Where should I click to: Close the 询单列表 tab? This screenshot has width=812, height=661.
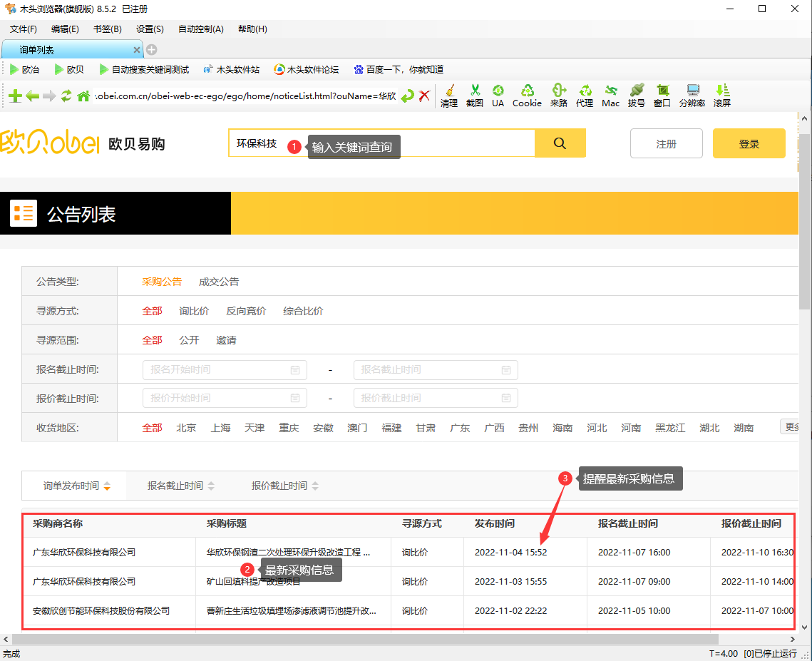(x=137, y=50)
